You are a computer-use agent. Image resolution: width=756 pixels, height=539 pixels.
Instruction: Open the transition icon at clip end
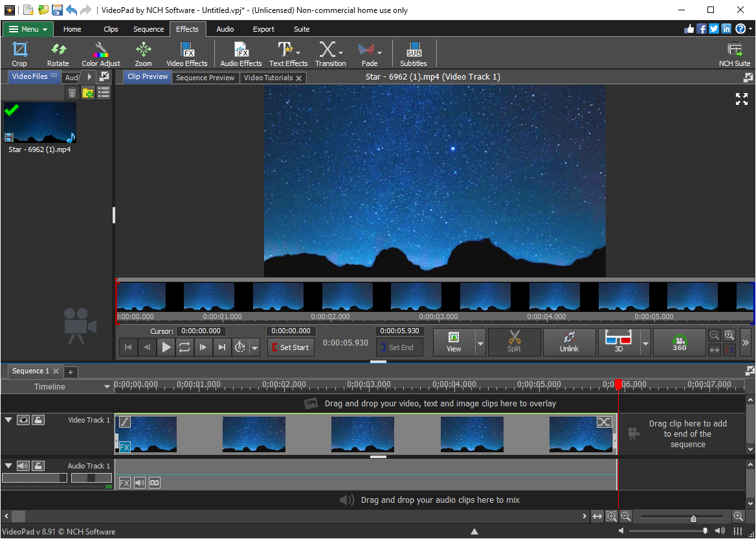tap(604, 422)
